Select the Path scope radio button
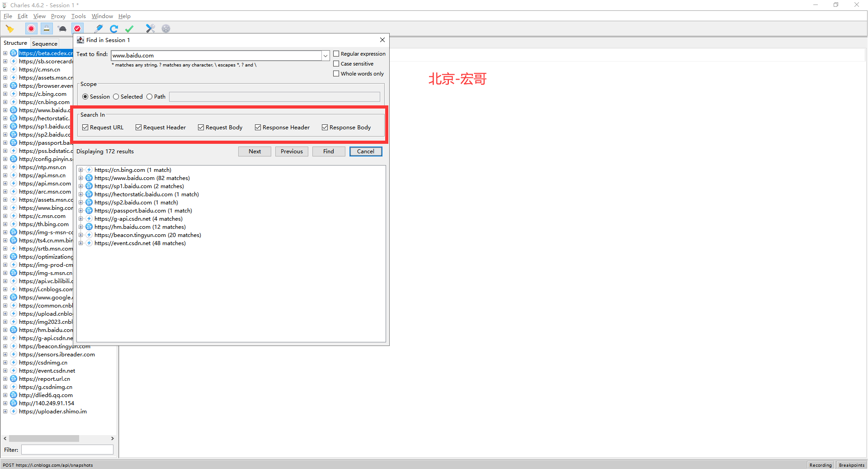Image resolution: width=868 pixels, height=469 pixels. point(150,97)
